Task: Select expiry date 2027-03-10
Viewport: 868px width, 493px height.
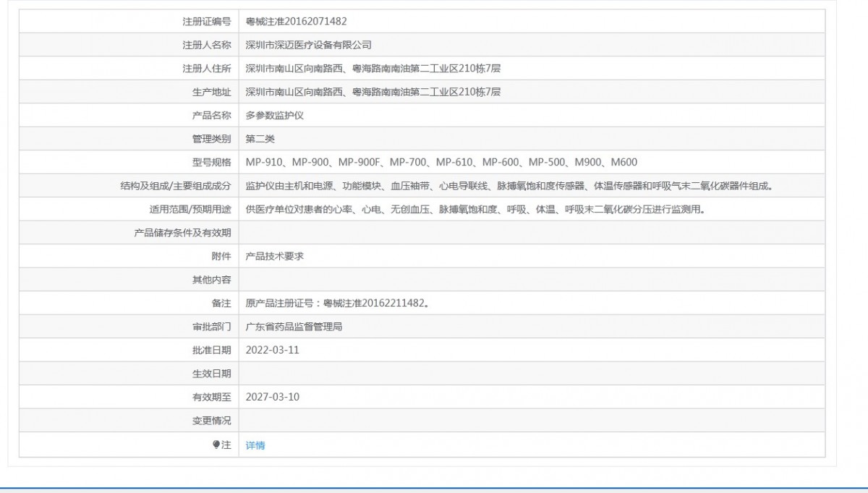Action: [x=273, y=397]
